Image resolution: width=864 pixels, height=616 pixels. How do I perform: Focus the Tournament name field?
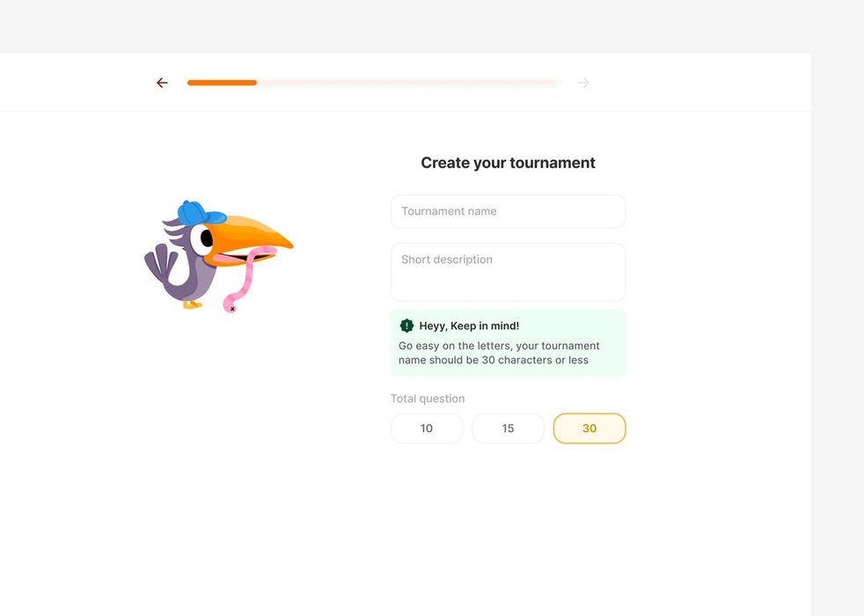click(508, 211)
